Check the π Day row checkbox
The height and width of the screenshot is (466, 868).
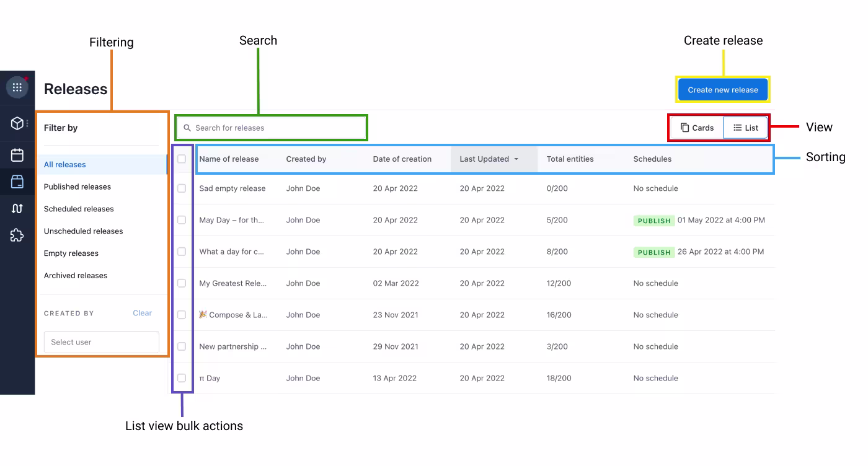click(x=182, y=378)
